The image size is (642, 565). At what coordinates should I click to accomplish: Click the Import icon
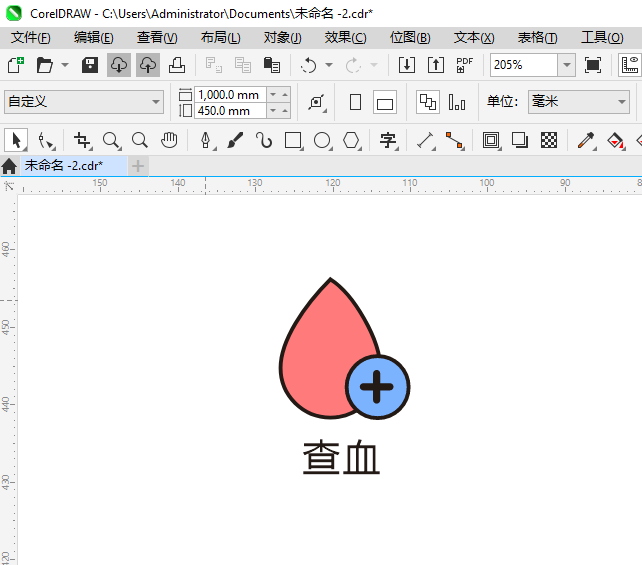(x=407, y=65)
